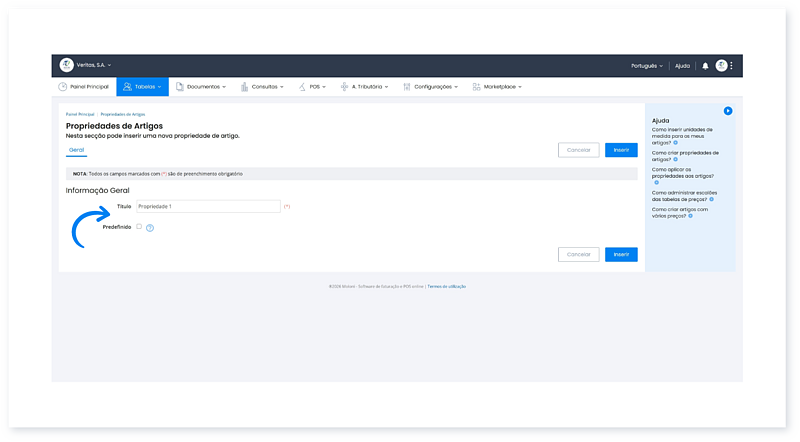Open the Veritas, S.A. company dropdown
This screenshot has height=442, width=800.
[x=94, y=65]
